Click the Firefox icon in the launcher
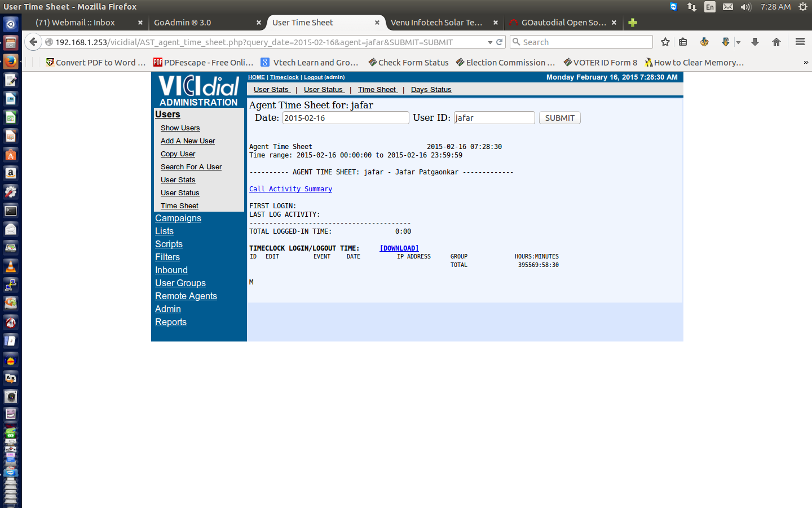The width and height of the screenshot is (812, 508). point(11,62)
